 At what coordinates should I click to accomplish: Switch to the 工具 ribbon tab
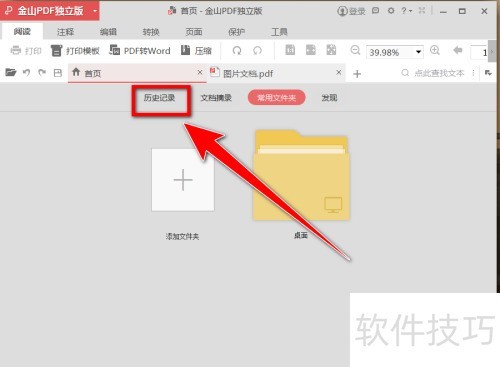click(x=279, y=32)
